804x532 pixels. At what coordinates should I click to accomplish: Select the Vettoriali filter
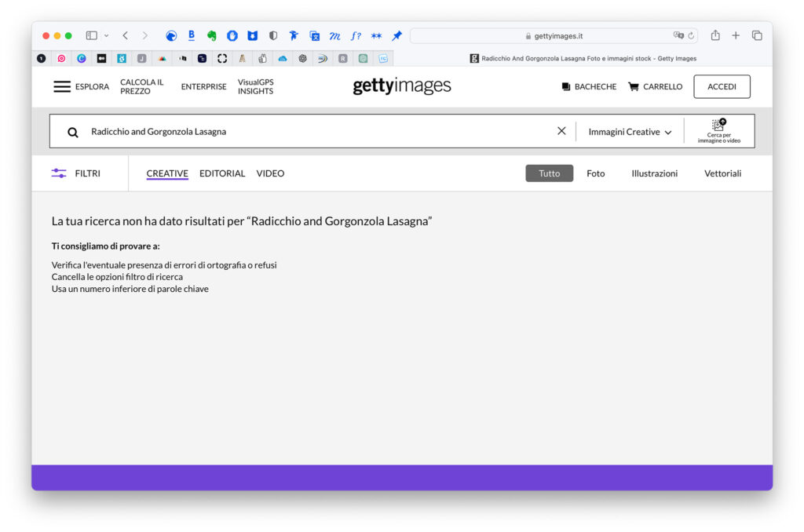[x=722, y=173]
